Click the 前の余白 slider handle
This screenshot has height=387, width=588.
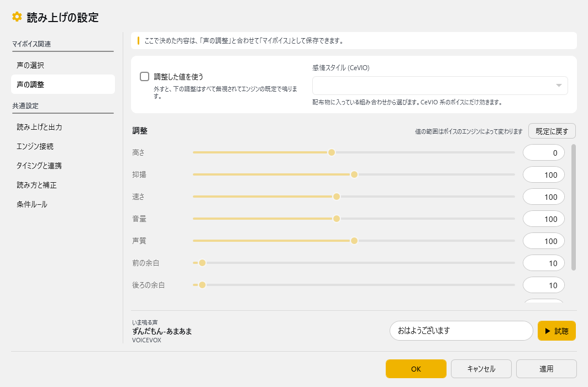(202, 263)
